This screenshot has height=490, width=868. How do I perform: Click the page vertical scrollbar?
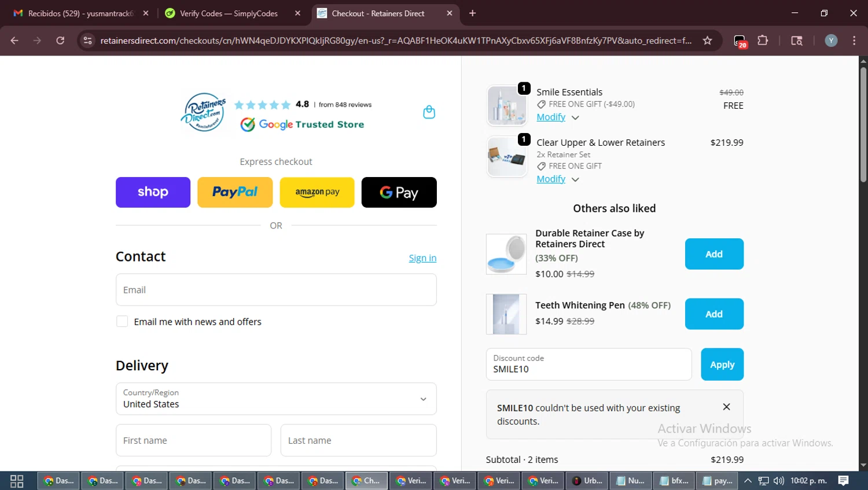click(863, 126)
